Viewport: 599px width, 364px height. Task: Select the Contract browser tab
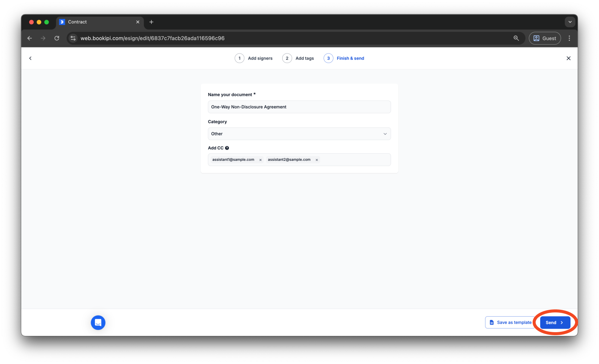tap(100, 22)
